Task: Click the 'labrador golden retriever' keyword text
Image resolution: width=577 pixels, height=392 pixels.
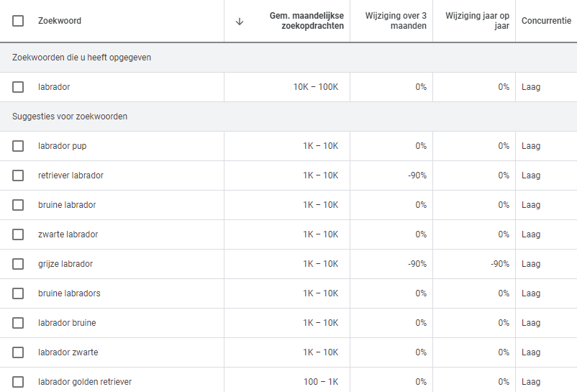Action: pos(85,382)
